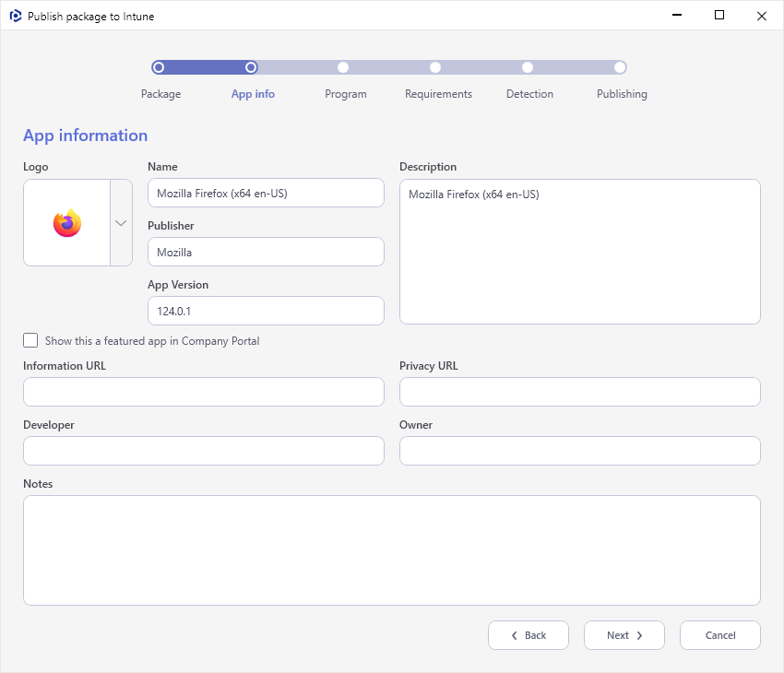Minimize the Publish package window
Screen dimensions: 784x673
[677, 16]
